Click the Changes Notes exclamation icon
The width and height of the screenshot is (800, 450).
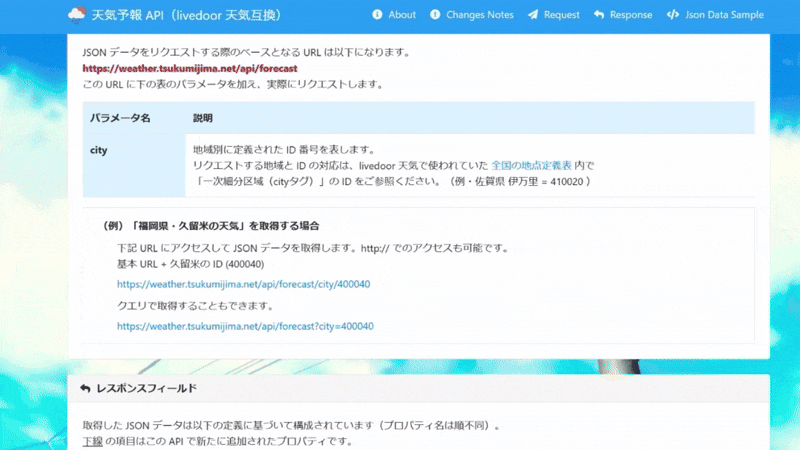tap(435, 15)
